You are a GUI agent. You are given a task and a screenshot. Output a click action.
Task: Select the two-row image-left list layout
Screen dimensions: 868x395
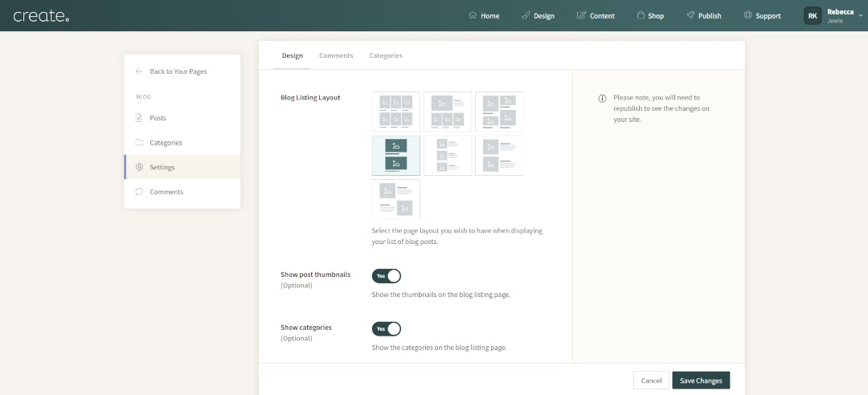click(499, 156)
